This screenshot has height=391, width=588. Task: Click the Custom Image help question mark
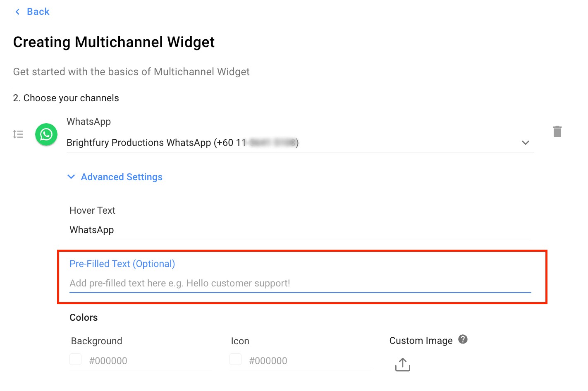[463, 339]
